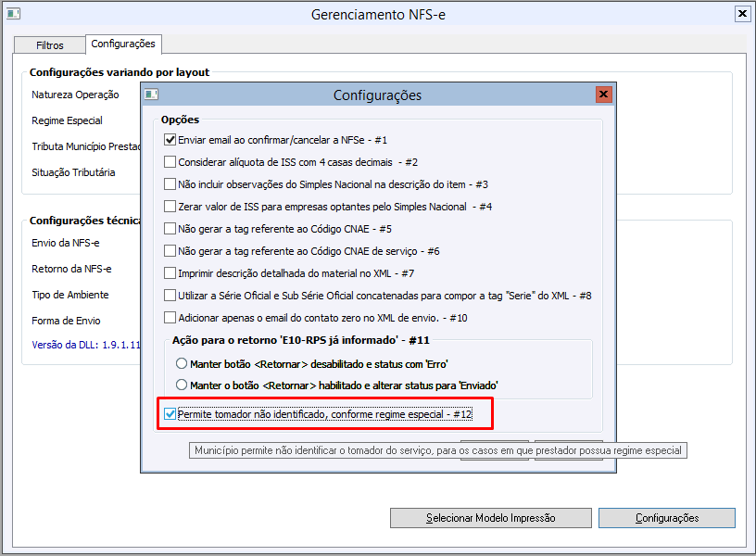The height and width of the screenshot is (556, 756).
Task: Click the Regime Especial label
Action: pyautogui.click(x=67, y=120)
